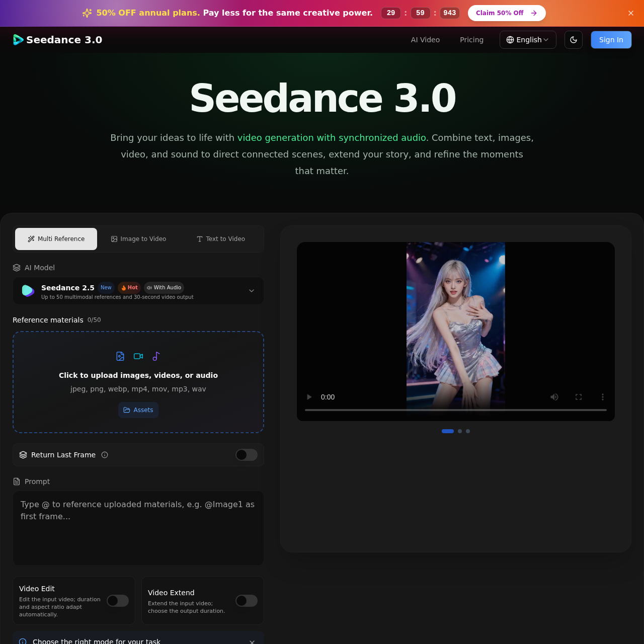Click 'Click to upload images, videos, or audio'

point(138,375)
